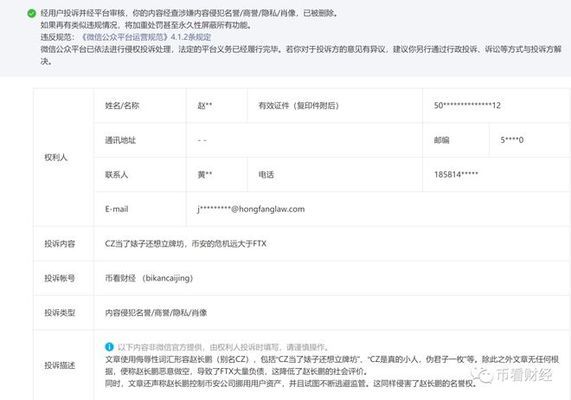
Task: Click the 投诉帐号 row label
Action: (60, 278)
